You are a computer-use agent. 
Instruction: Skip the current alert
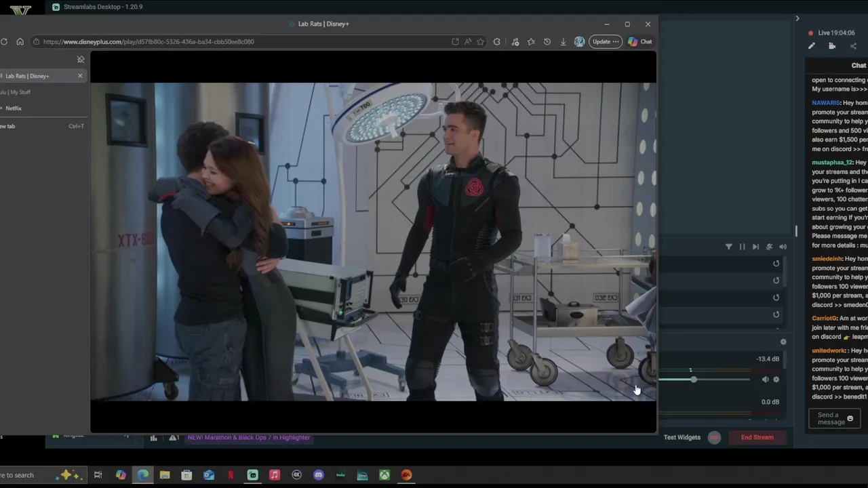coord(755,247)
